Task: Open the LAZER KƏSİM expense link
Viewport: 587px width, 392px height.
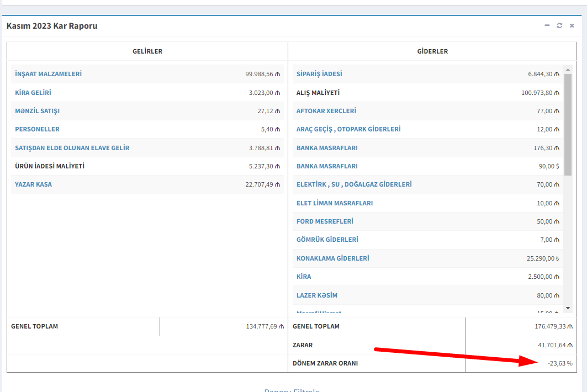Action: 317,295
